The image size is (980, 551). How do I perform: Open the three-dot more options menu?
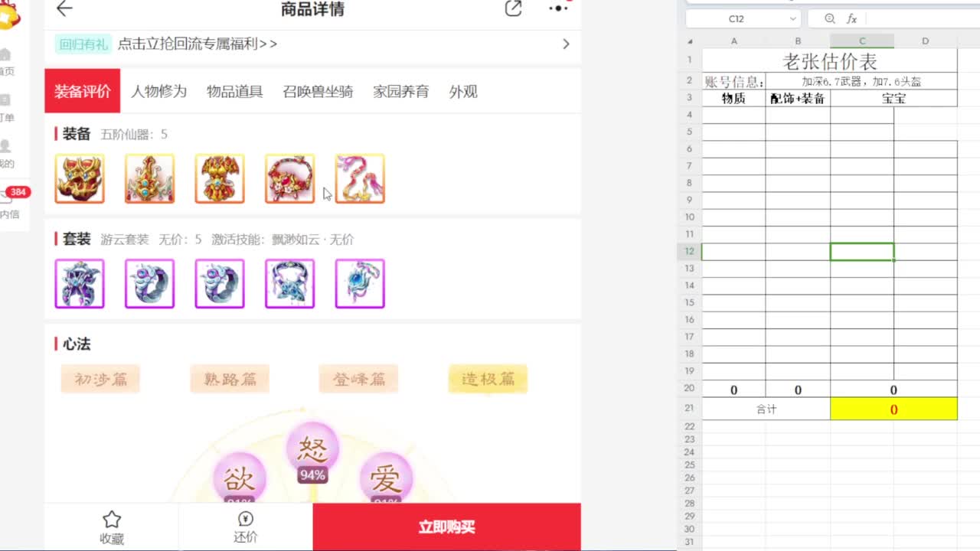[559, 8]
